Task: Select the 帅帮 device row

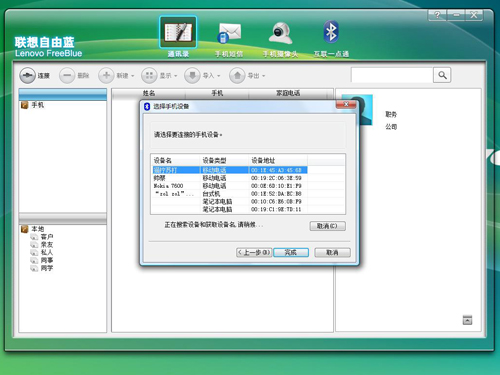Action: pos(230,178)
